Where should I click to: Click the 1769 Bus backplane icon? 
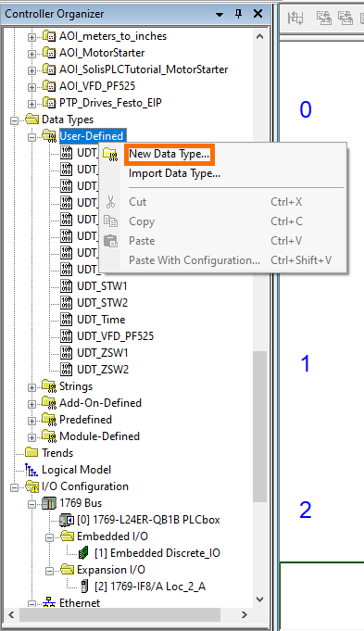[49, 503]
